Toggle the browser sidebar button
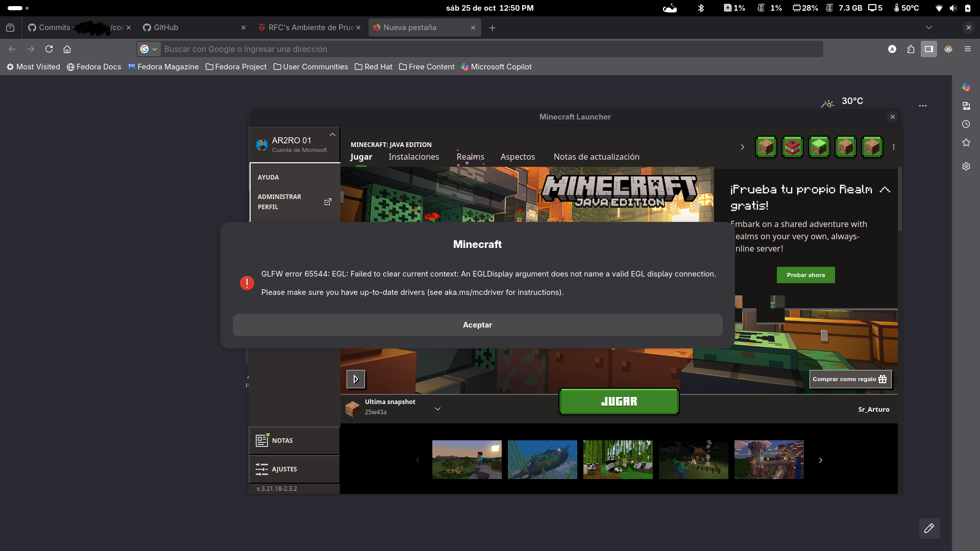The image size is (980, 551). click(x=929, y=49)
